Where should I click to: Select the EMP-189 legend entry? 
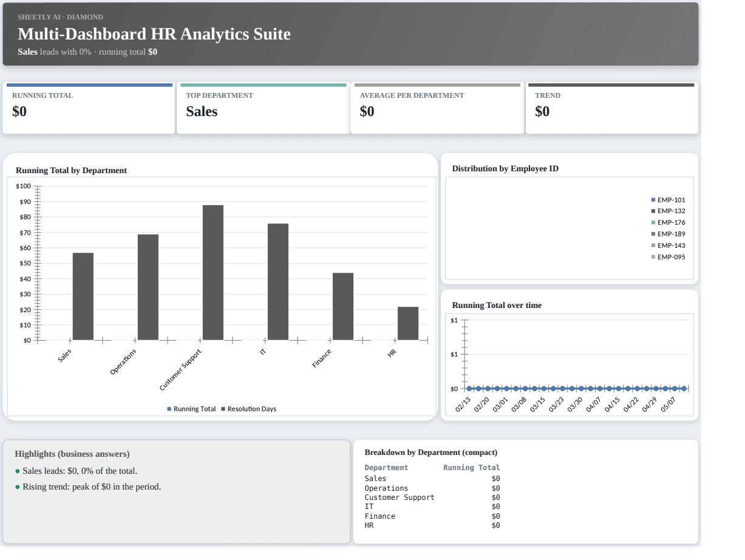(x=668, y=234)
